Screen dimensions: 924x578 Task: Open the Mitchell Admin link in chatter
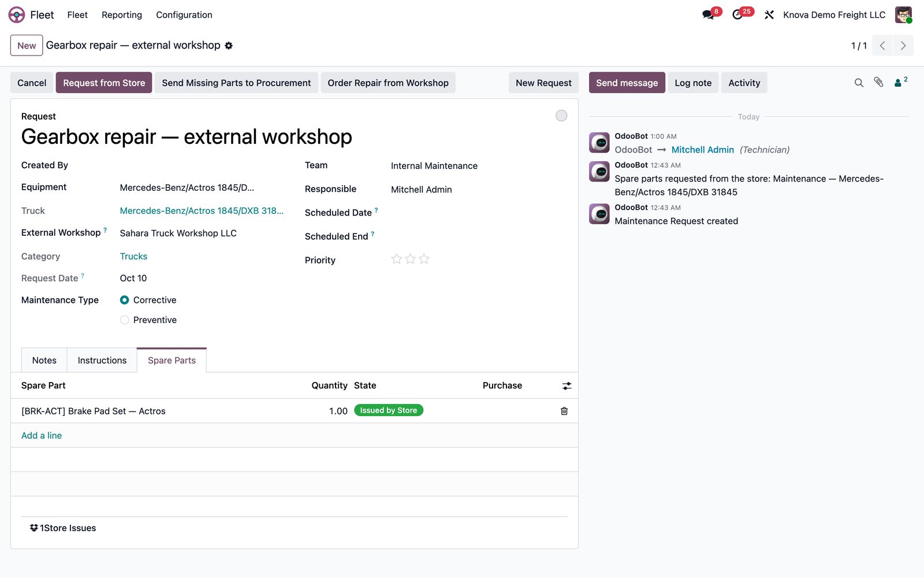(x=702, y=150)
